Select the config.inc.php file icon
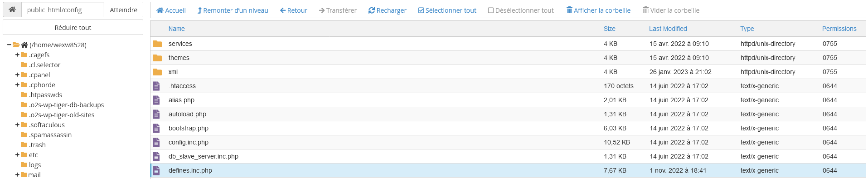The image size is (868, 179). [156, 142]
